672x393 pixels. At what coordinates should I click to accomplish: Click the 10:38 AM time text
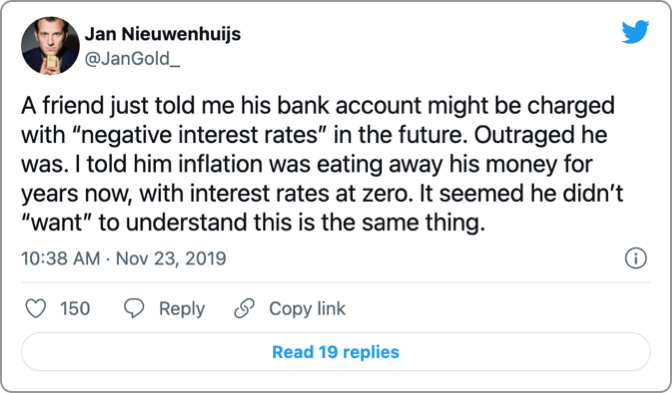(x=60, y=258)
